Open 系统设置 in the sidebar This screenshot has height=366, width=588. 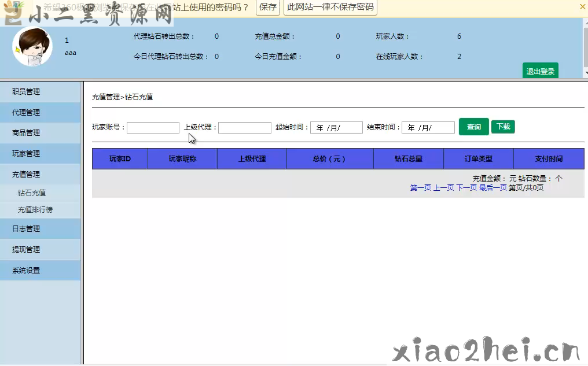[x=41, y=271]
